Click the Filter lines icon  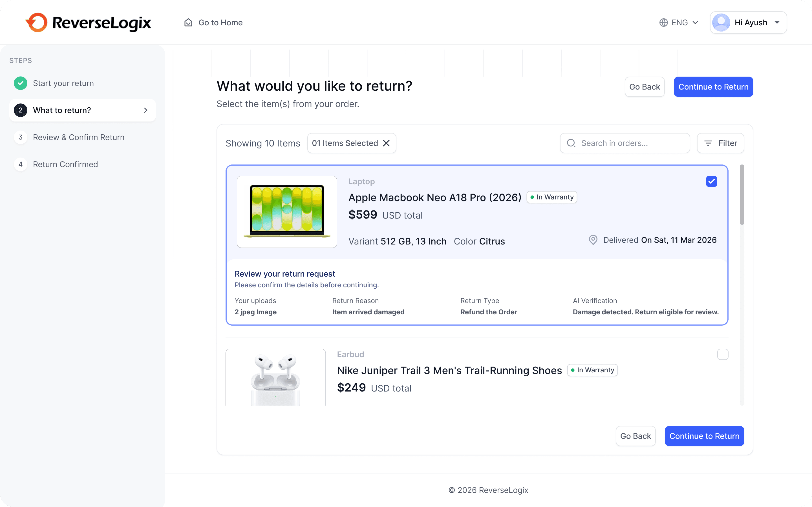tap(708, 143)
